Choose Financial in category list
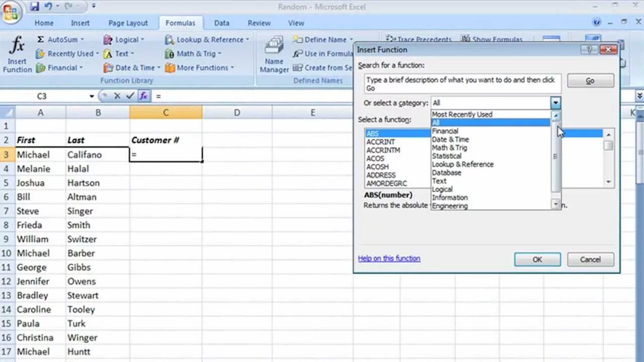The height and width of the screenshot is (362, 644). (491, 131)
